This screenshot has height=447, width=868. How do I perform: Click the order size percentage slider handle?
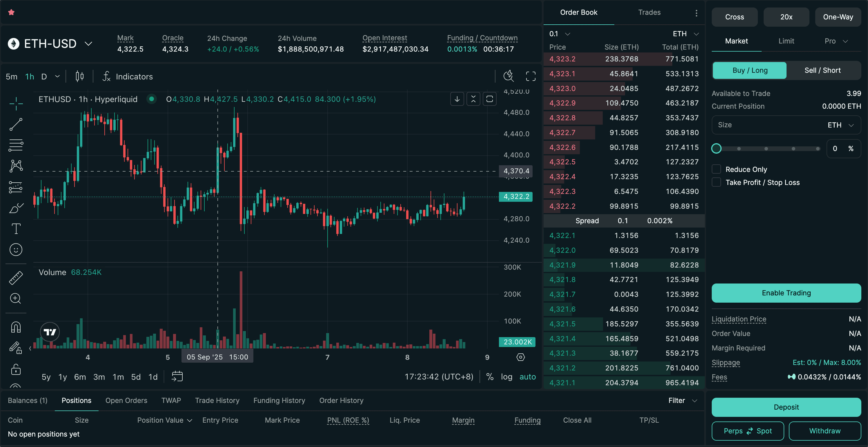pos(716,148)
